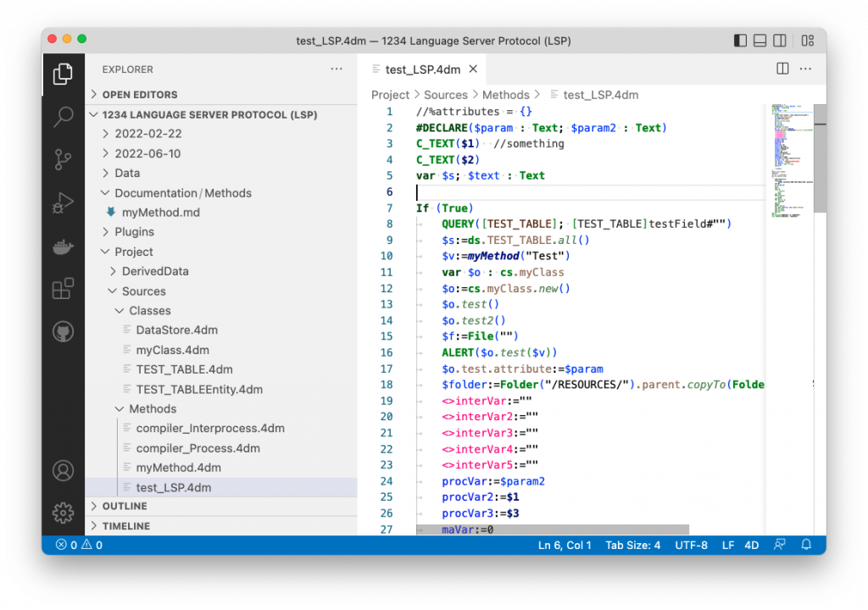
Task: Open the Explorer view in activity bar
Action: 63,74
